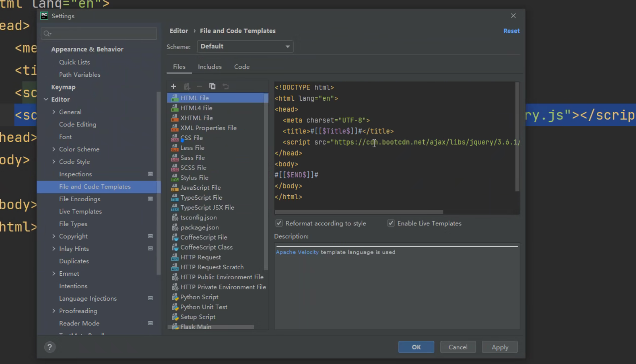Image resolution: width=636 pixels, height=364 pixels.
Task: Open Appearance & Behavior settings
Action: pos(87,49)
